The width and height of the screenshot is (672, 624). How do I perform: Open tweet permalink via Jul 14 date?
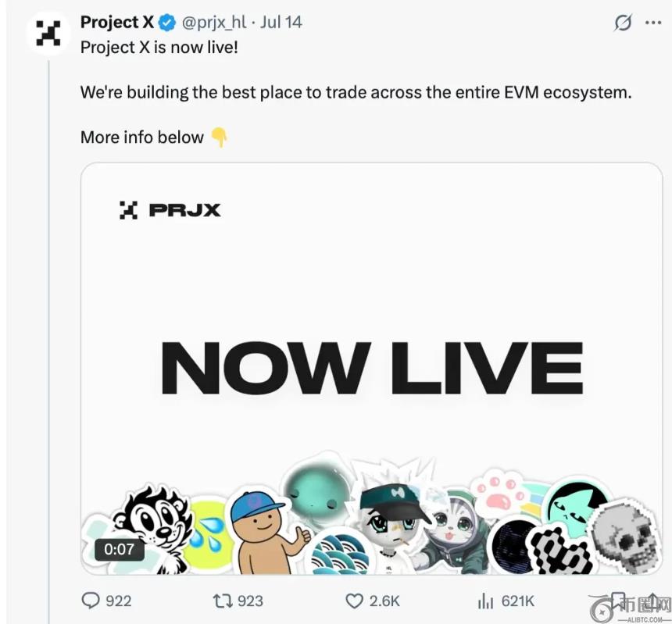point(281,23)
